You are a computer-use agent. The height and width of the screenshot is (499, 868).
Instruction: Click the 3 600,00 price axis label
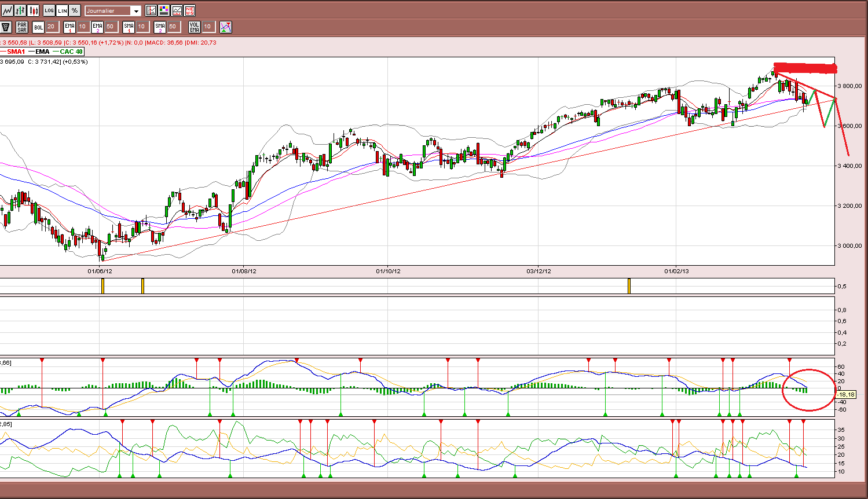click(850, 126)
